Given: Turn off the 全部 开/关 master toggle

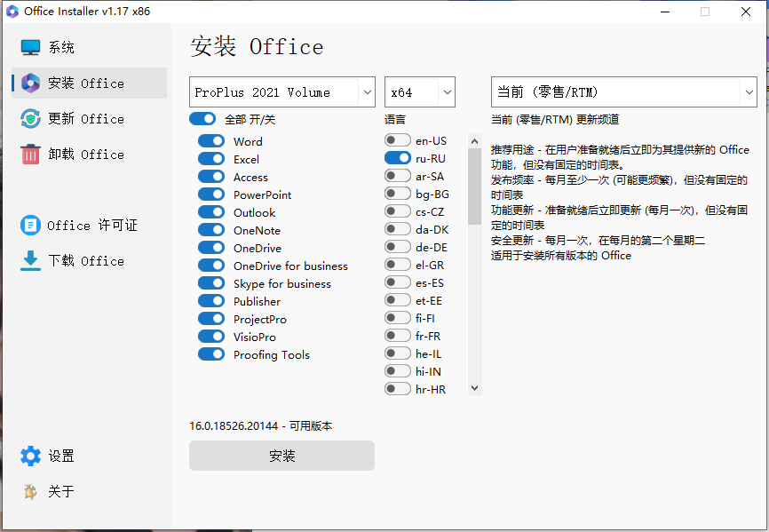Looking at the screenshot, I should coord(202,119).
